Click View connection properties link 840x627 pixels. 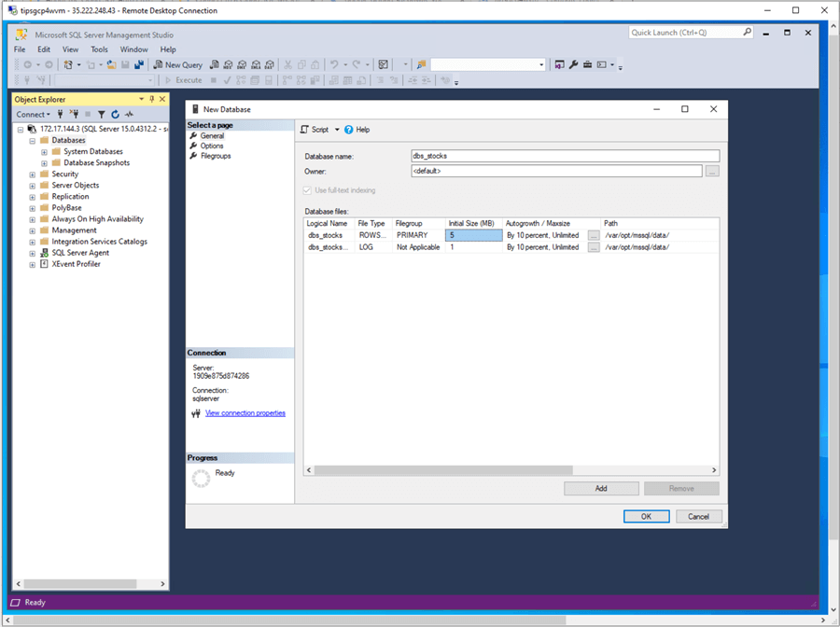(245, 412)
